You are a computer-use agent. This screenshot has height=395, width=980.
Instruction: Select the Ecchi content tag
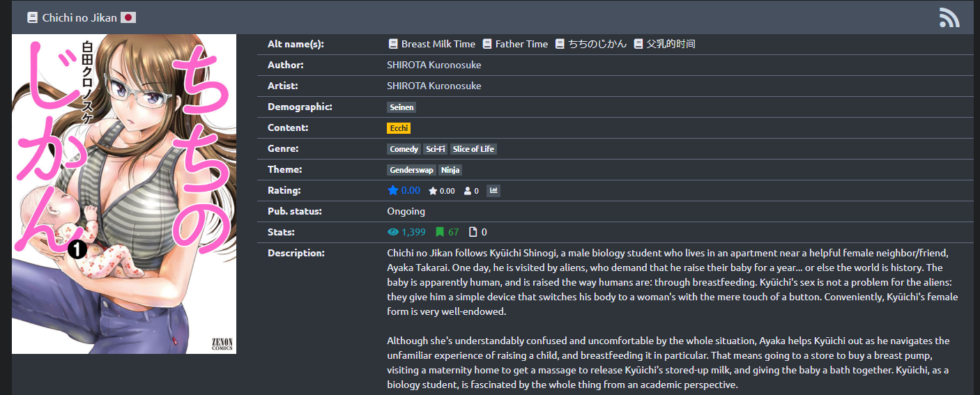(399, 128)
